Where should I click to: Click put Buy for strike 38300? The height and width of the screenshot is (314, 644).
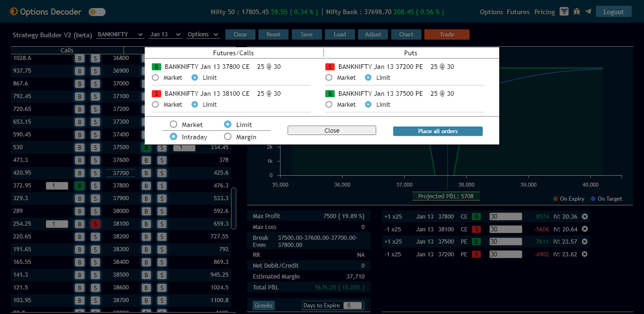(146, 249)
